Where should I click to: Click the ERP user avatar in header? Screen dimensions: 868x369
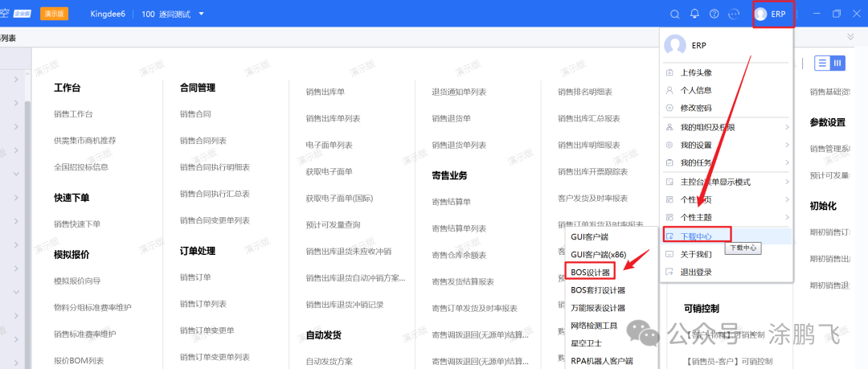760,14
